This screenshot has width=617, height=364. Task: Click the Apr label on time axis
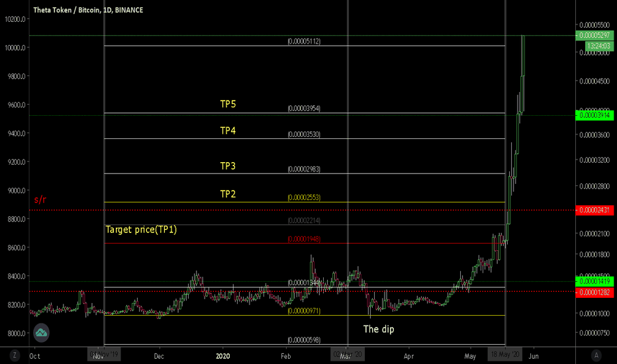(x=409, y=356)
